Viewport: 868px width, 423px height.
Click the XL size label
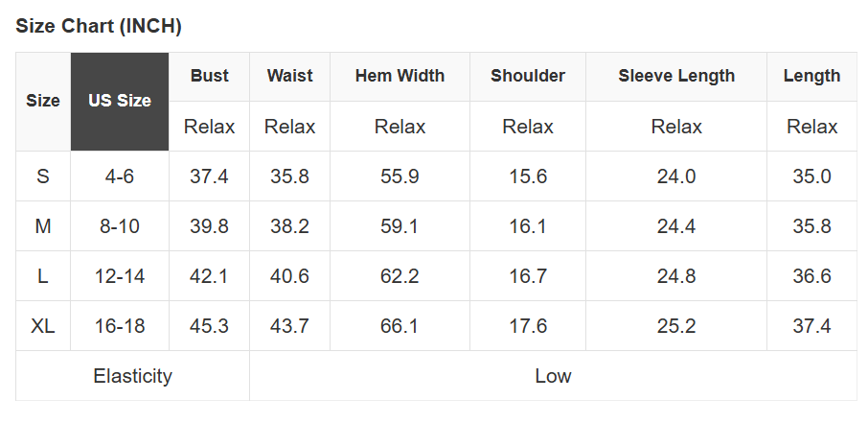pos(43,326)
